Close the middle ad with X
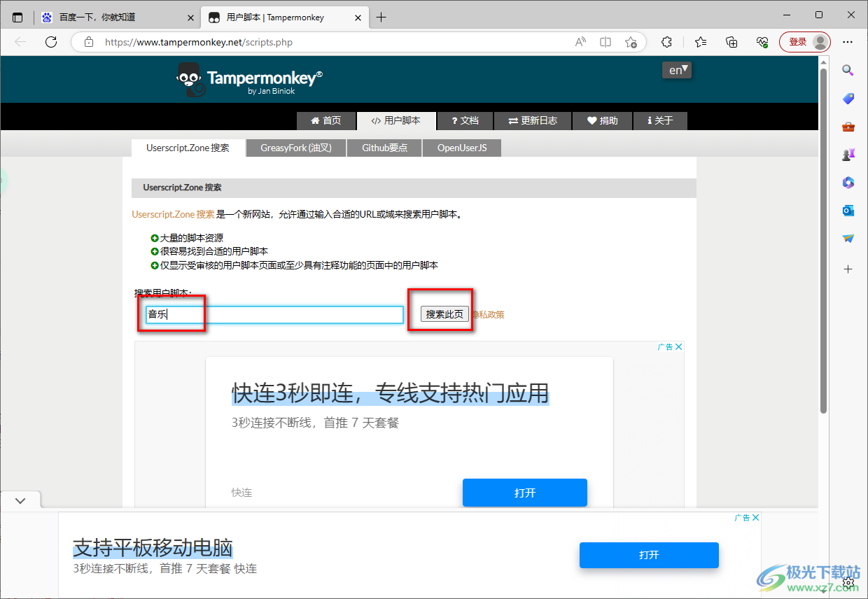Screen dimensions: 868x599 click(678, 346)
